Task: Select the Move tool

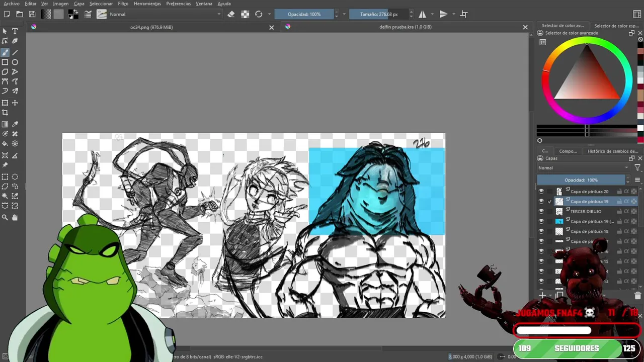Action: point(15,103)
